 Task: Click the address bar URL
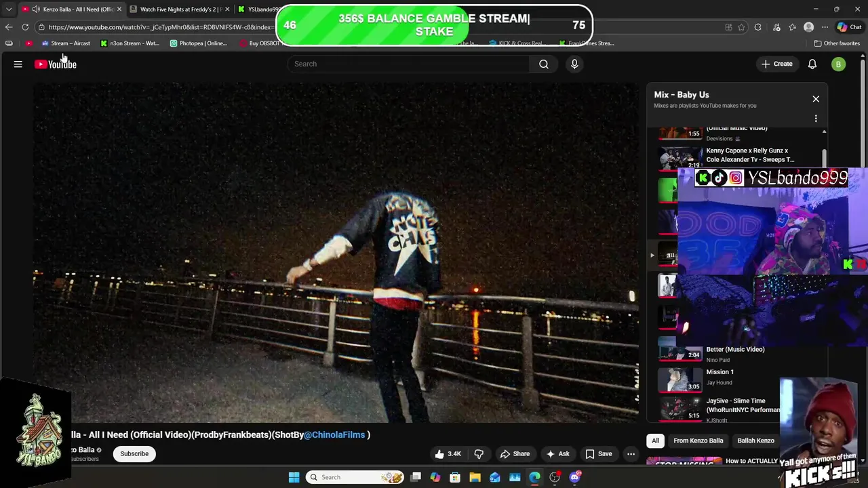161,27
